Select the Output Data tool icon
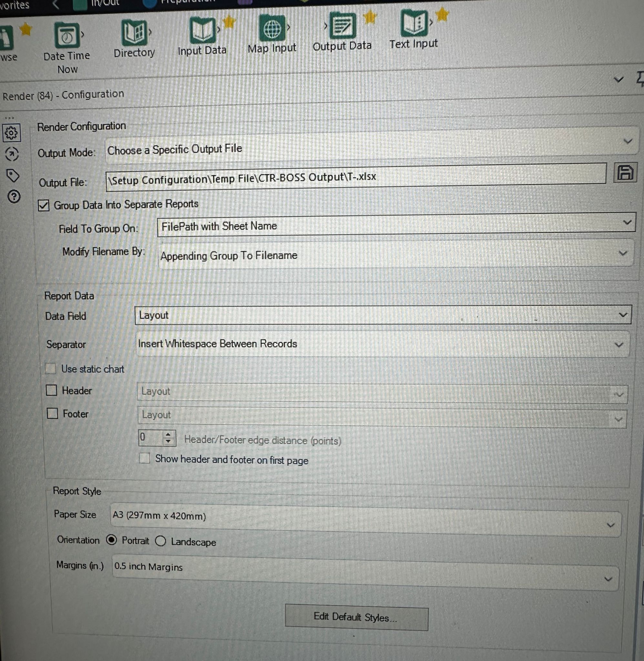Image resolution: width=644 pixels, height=661 pixels. point(342,26)
